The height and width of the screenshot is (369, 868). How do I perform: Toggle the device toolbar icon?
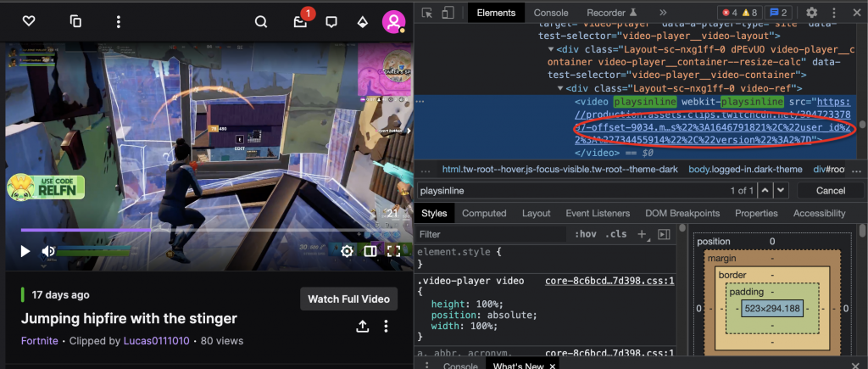448,13
